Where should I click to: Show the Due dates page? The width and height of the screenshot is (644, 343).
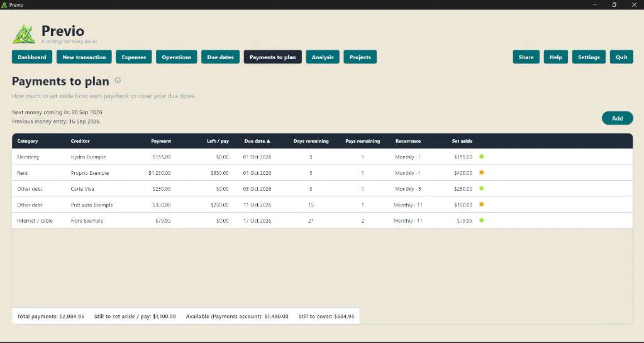tap(221, 57)
